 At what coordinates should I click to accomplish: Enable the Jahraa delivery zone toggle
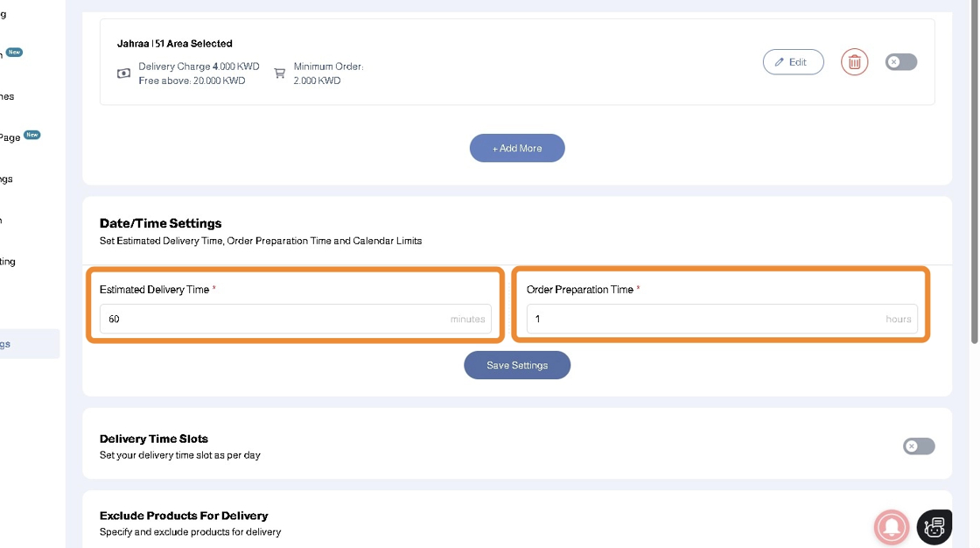pos(900,62)
